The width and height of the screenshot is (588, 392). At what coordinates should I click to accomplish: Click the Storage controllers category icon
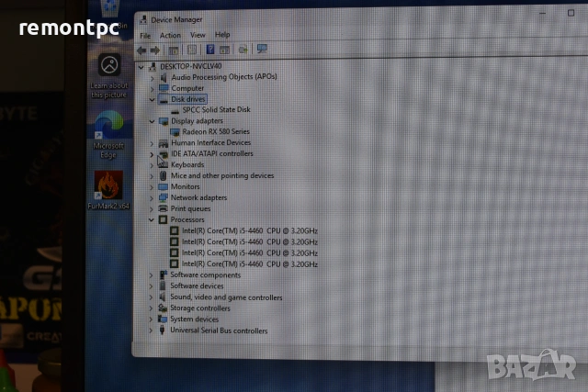pyautogui.click(x=163, y=308)
